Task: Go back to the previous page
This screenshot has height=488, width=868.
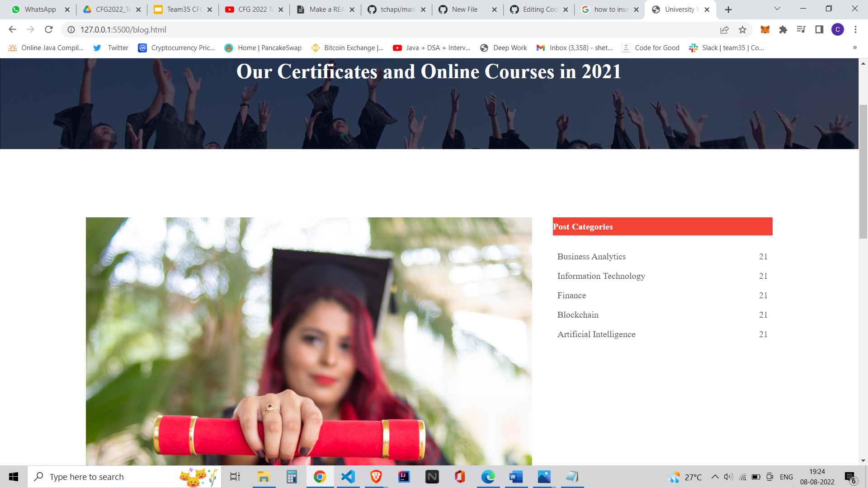Action: click(x=12, y=29)
